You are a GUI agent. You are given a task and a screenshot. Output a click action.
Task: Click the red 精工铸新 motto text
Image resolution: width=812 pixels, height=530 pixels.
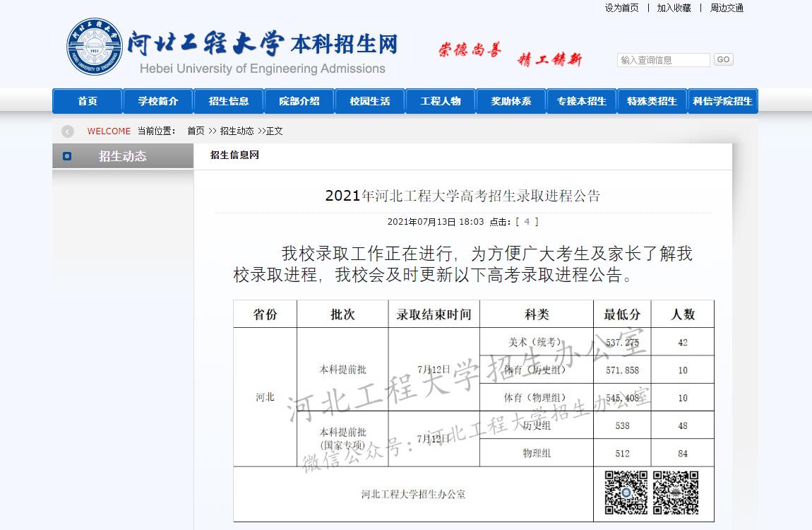click(549, 59)
